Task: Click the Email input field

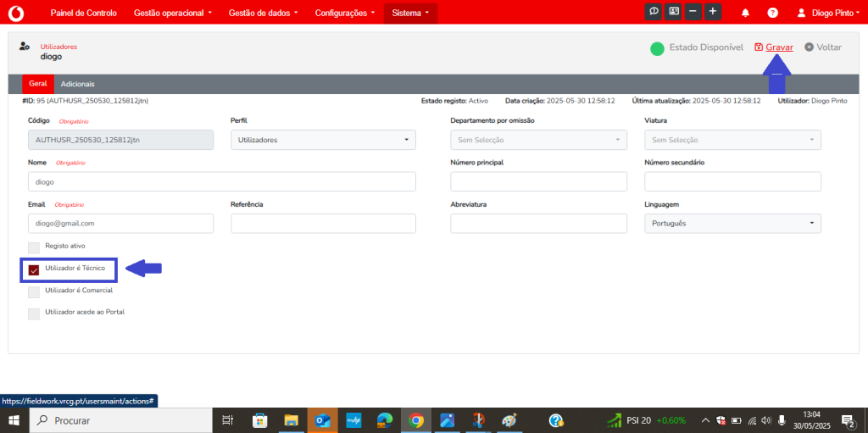Action: click(x=120, y=223)
